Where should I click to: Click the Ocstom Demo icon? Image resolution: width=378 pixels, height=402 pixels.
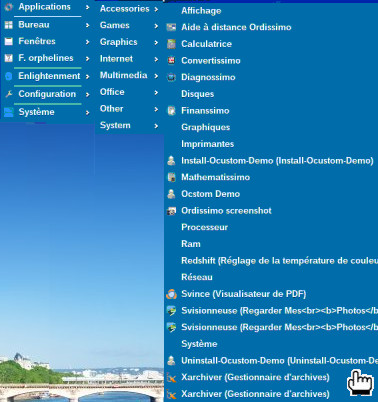171,194
